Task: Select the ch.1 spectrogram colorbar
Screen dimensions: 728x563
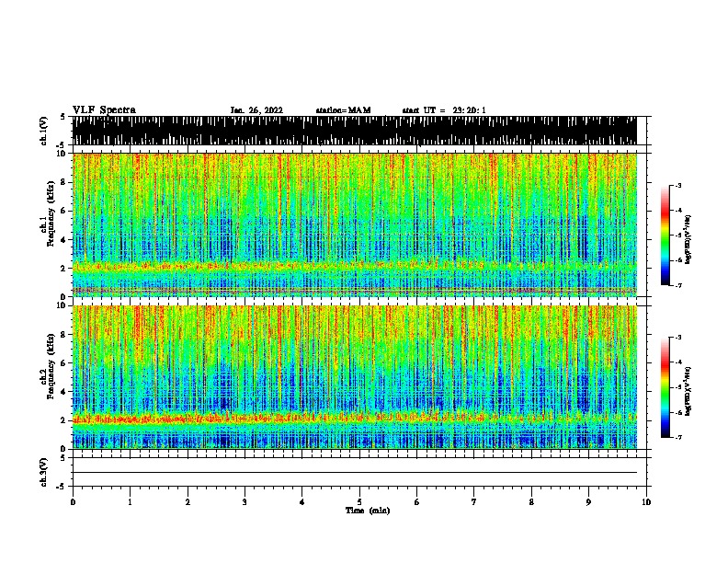Action: 665,236
